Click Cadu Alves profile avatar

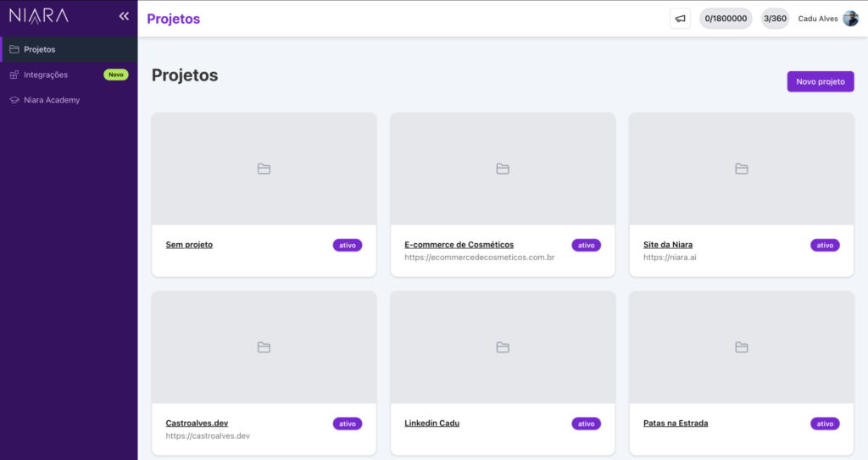tap(850, 19)
